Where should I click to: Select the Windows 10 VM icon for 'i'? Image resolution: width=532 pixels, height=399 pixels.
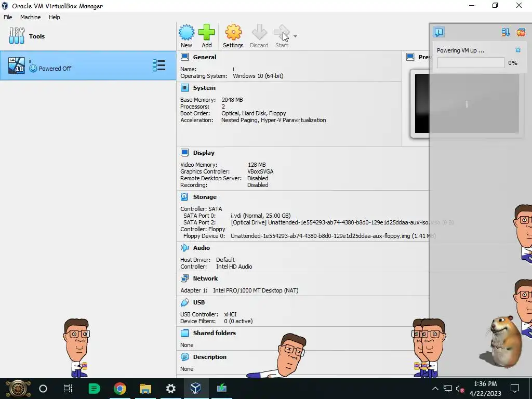pyautogui.click(x=17, y=65)
